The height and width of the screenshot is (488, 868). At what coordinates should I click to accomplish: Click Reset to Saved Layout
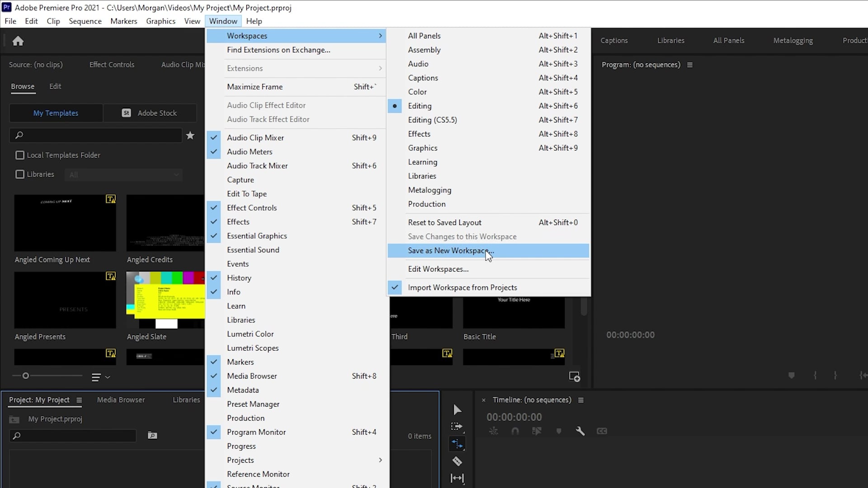point(444,222)
